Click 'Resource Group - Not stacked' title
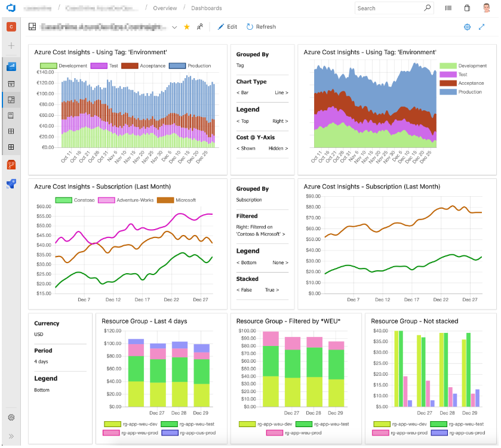Screen dimensions: 501x448 pos(414,322)
